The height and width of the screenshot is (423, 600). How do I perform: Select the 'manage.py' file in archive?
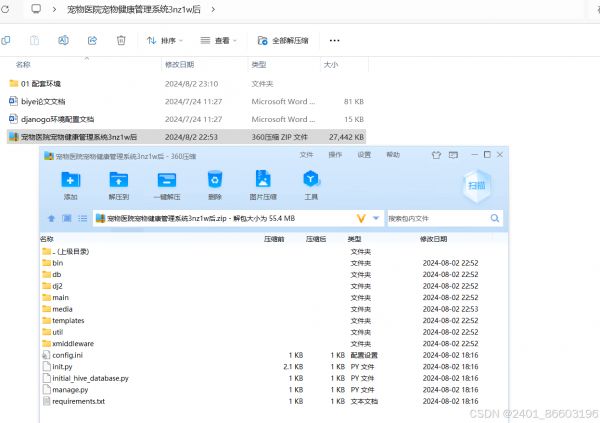click(65, 390)
